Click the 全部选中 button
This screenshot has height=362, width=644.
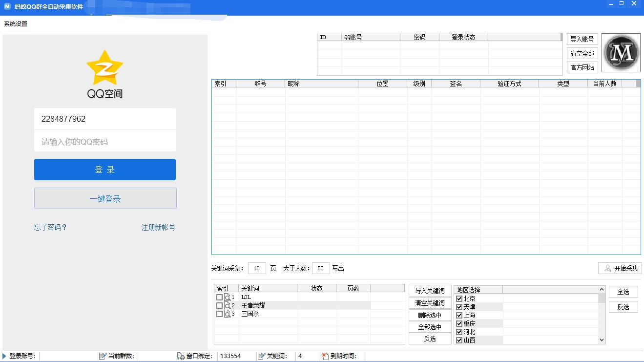430,327
